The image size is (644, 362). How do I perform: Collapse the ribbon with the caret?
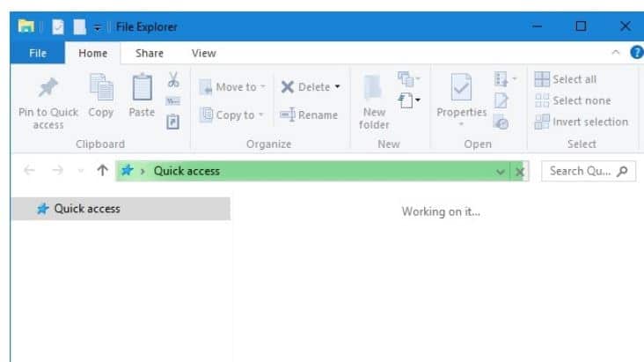pos(616,53)
